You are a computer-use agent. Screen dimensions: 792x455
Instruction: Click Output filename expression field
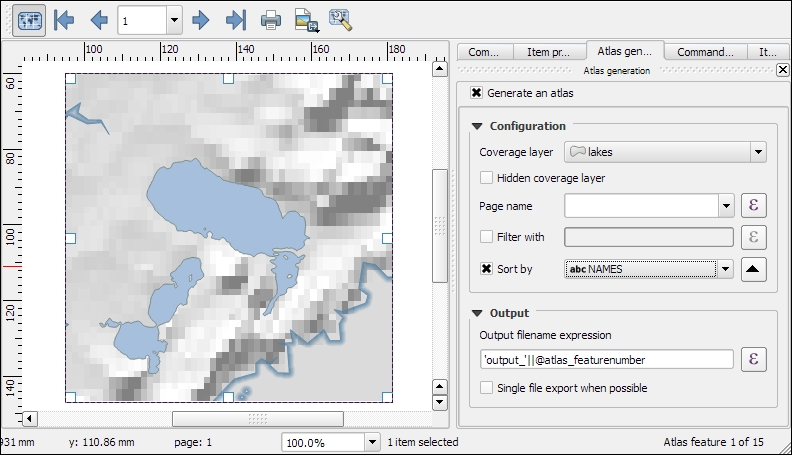tap(607, 360)
